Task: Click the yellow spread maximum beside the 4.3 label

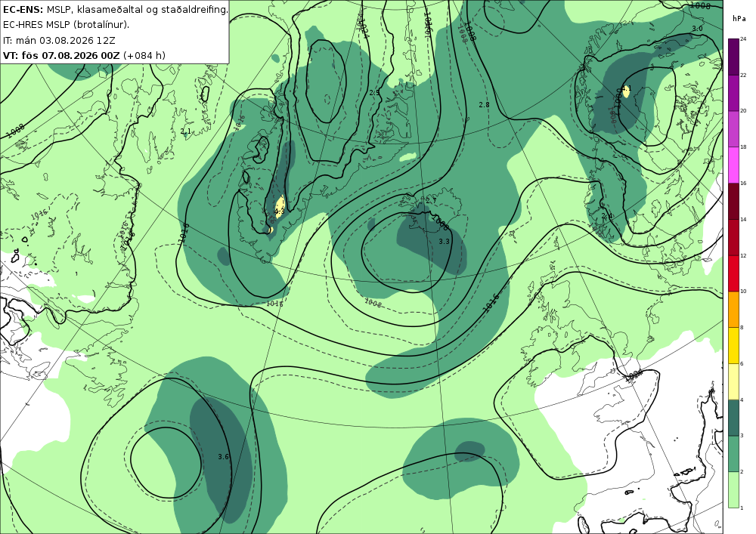Action: tap(280, 207)
